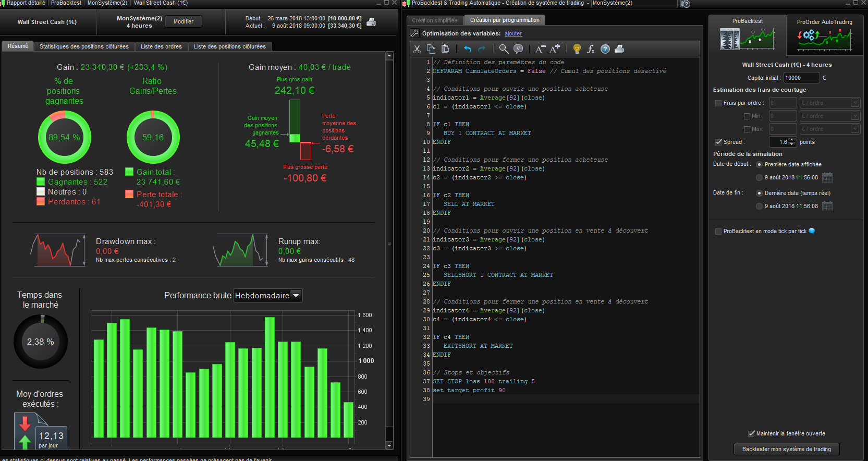Click the report's vertical scrollbar down arrow
868x461 pixels.
(x=389, y=445)
